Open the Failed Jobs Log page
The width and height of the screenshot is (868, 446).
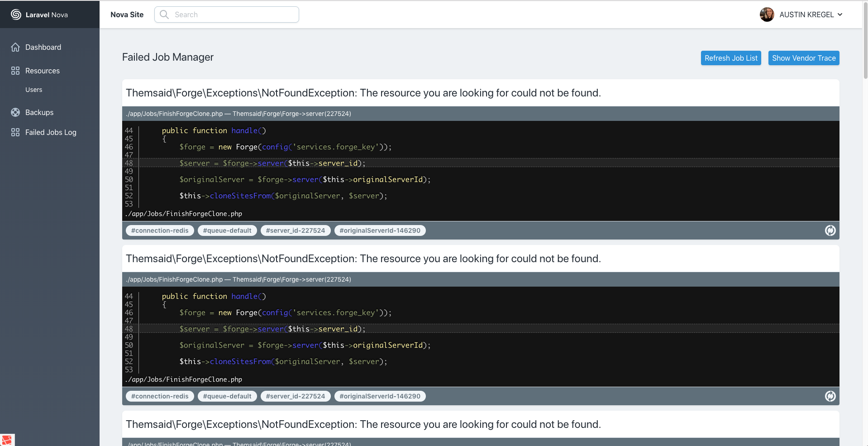point(51,132)
